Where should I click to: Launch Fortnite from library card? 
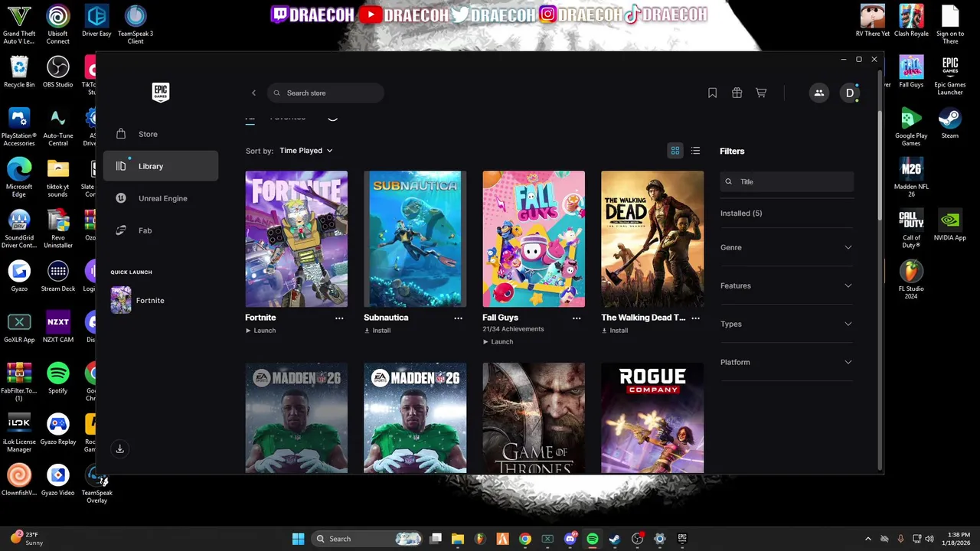pyautogui.click(x=260, y=331)
